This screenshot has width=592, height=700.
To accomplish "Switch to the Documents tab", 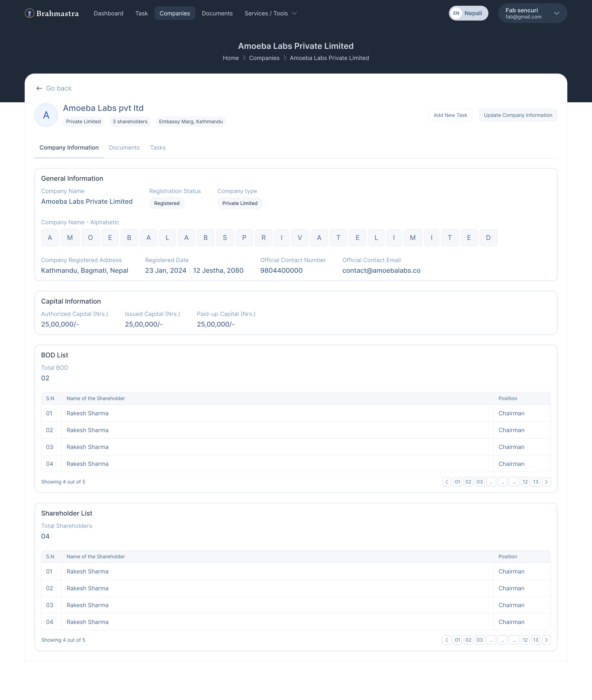I will coord(124,148).
